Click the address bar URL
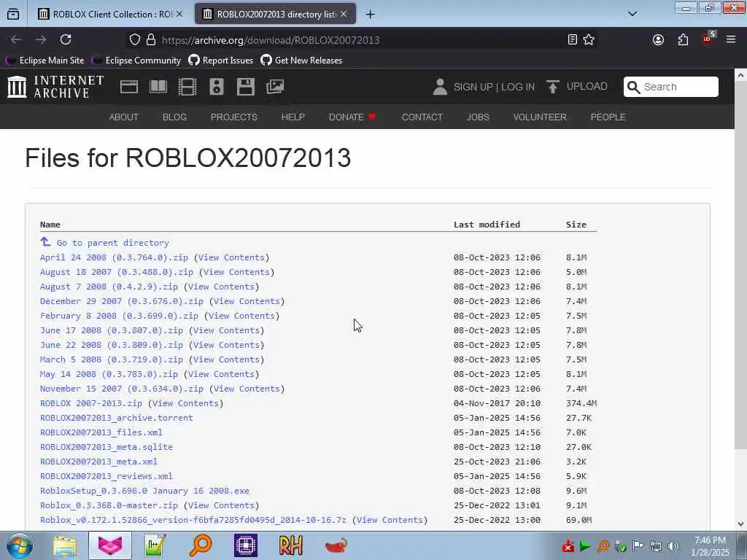This screenshot has width=747, height=560. click(271, 40)
